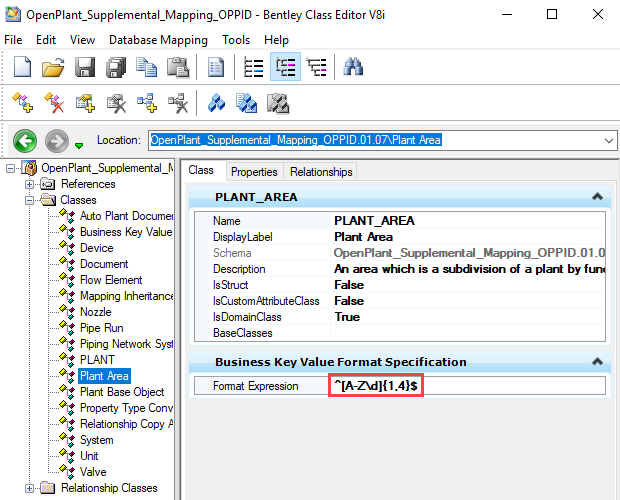Click the Delete Class icon with red X

point(54,103)
